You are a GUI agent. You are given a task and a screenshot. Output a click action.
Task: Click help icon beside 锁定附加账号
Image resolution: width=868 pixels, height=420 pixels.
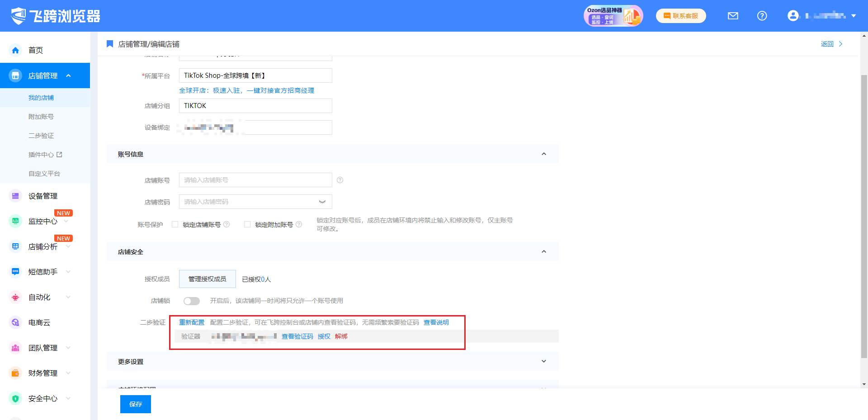pyautogui.click(x=299, y=224)
